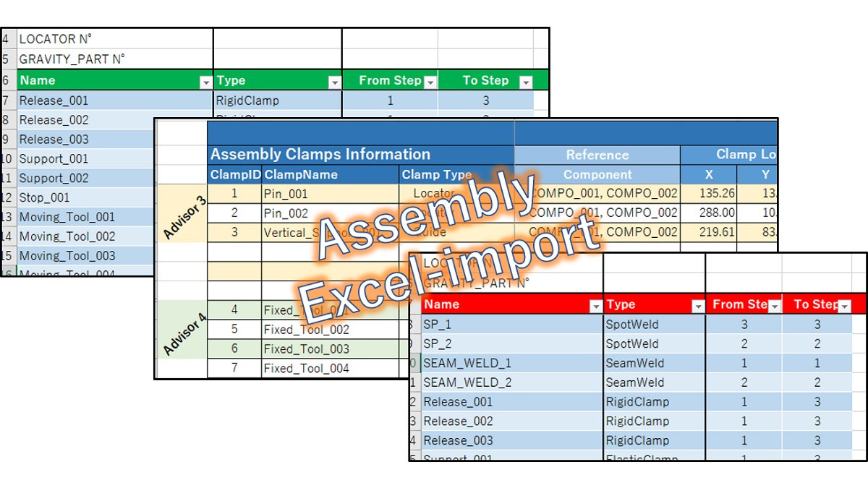The image size is (868, 488).
Task: Click the 135.26 X coordinate cell
Action: tap(708, 194)
